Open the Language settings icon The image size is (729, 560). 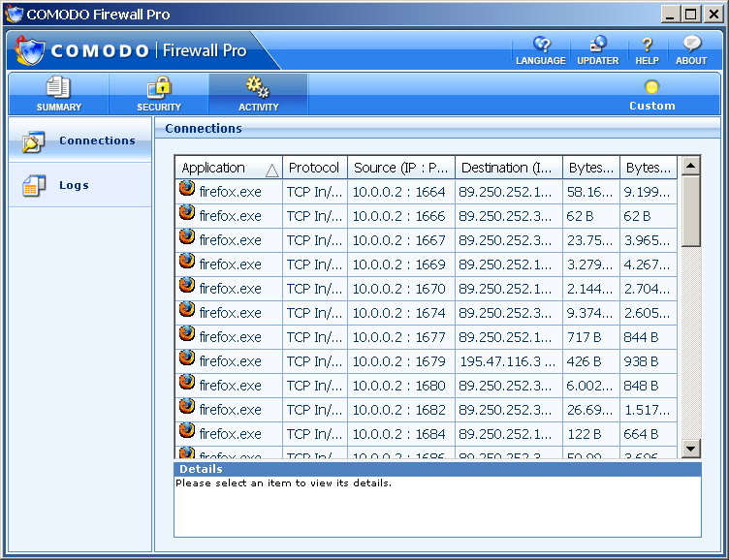tap(541, 45)
